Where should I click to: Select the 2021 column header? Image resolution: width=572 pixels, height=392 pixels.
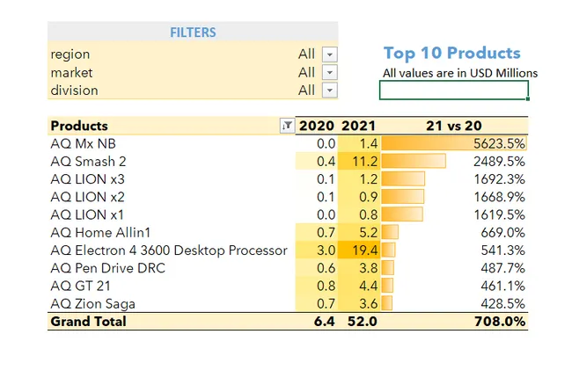click(x=359, y=126)
